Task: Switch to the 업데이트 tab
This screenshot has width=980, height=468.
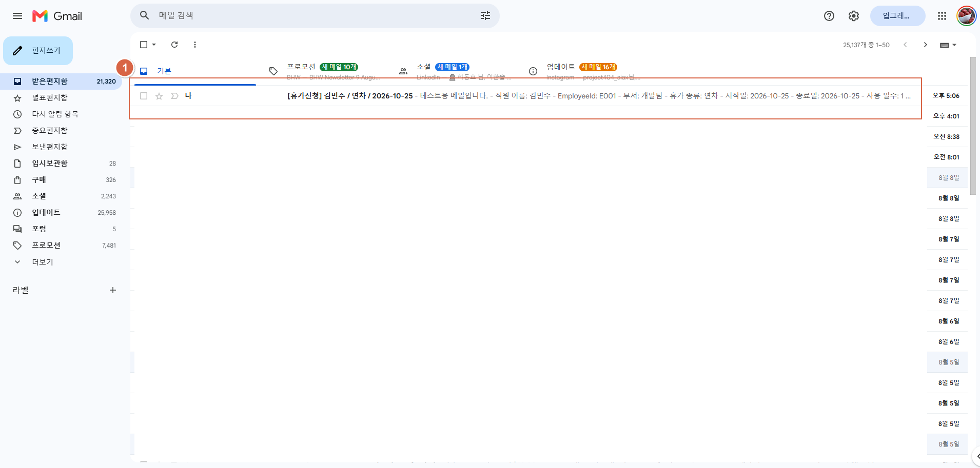Action: coord(585,71)
